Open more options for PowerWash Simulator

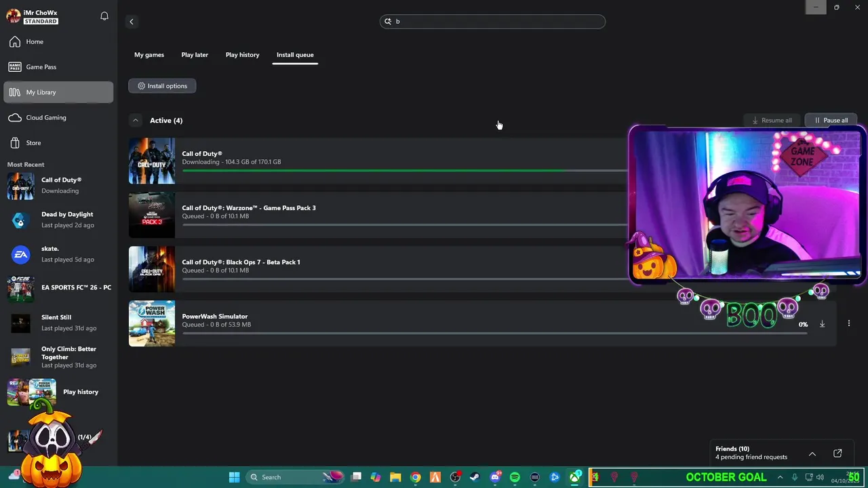click(x=848, y=324)
